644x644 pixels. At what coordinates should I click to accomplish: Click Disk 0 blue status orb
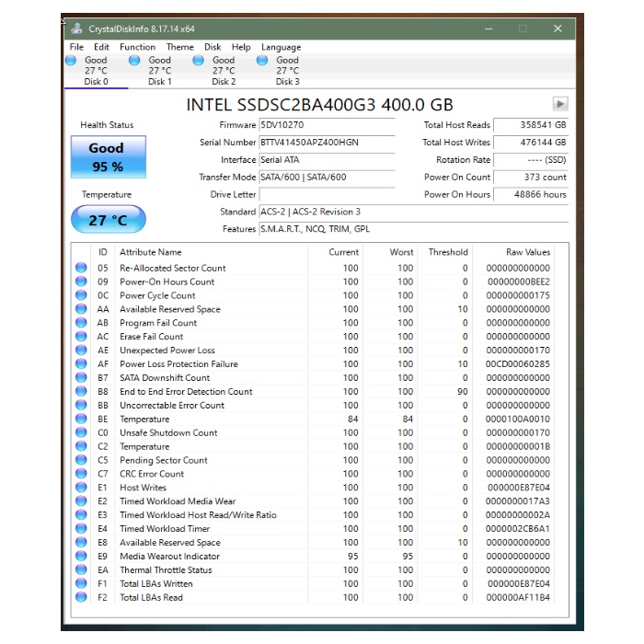point(72,61)
